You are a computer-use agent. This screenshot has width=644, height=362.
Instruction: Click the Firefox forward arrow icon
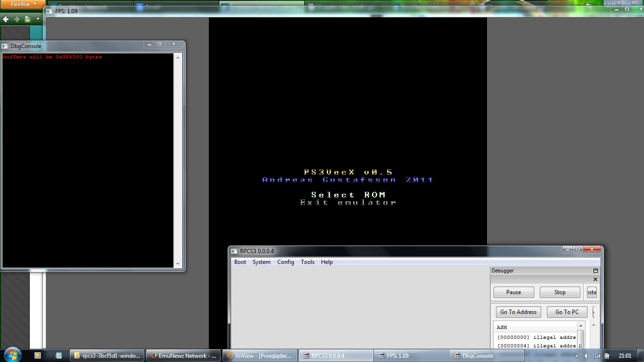pyautogui.click(x=17, y=19)
